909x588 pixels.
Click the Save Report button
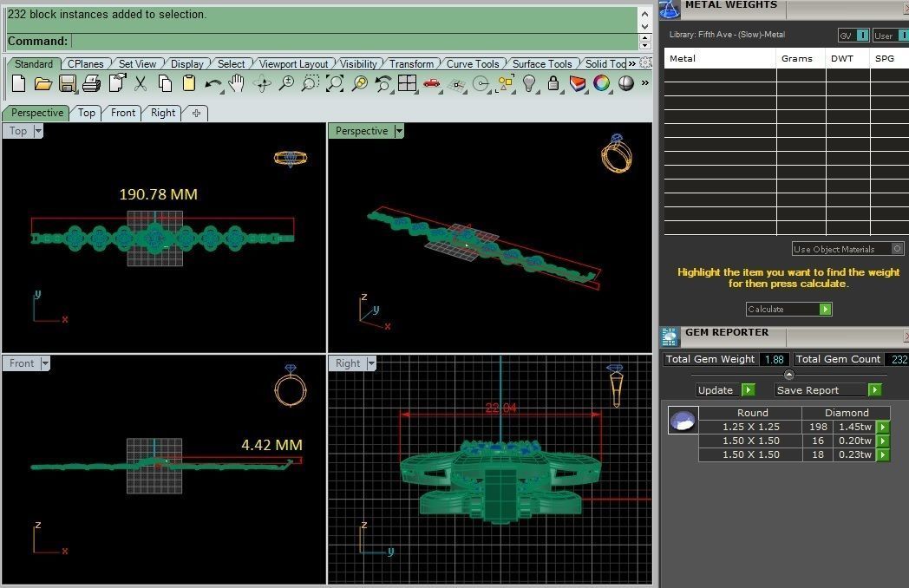pyautogui.click(x=829, y=390)
